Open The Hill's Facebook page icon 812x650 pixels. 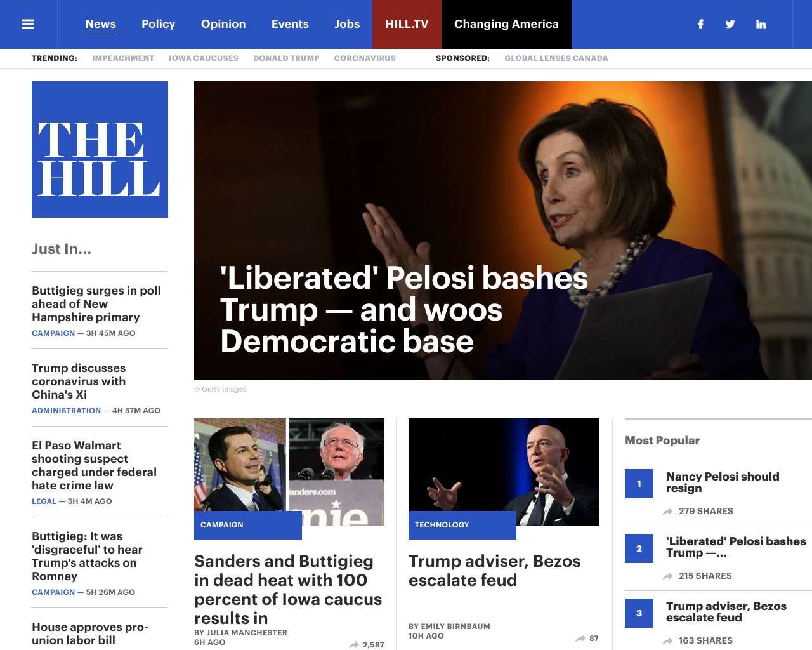700,24
